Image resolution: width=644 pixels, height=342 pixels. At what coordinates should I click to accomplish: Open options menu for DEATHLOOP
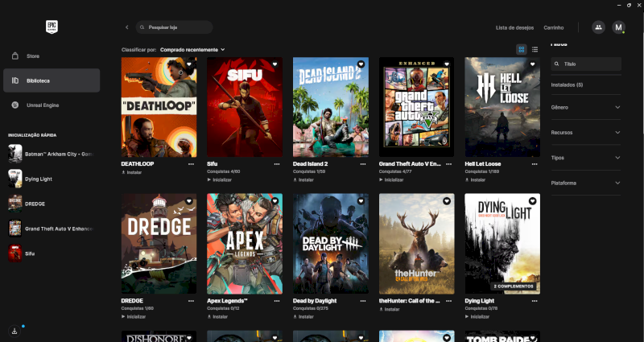click(191, 163)
